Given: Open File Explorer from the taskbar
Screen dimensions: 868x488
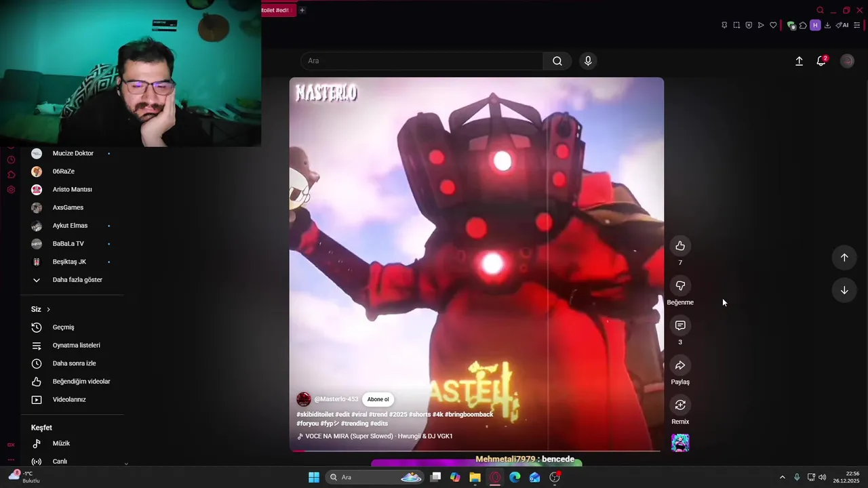Looking at the screenshot, I should (475, 477).
